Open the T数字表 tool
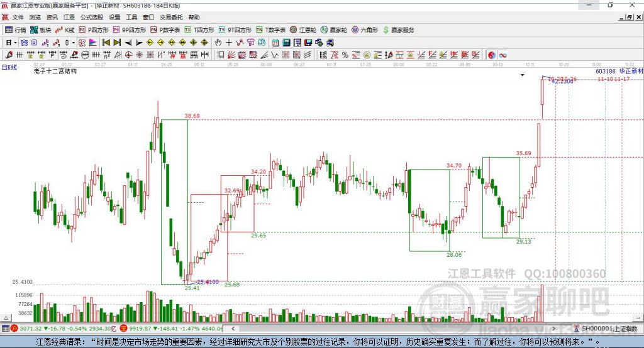This screenshot has width=644, height=348. 270,30
